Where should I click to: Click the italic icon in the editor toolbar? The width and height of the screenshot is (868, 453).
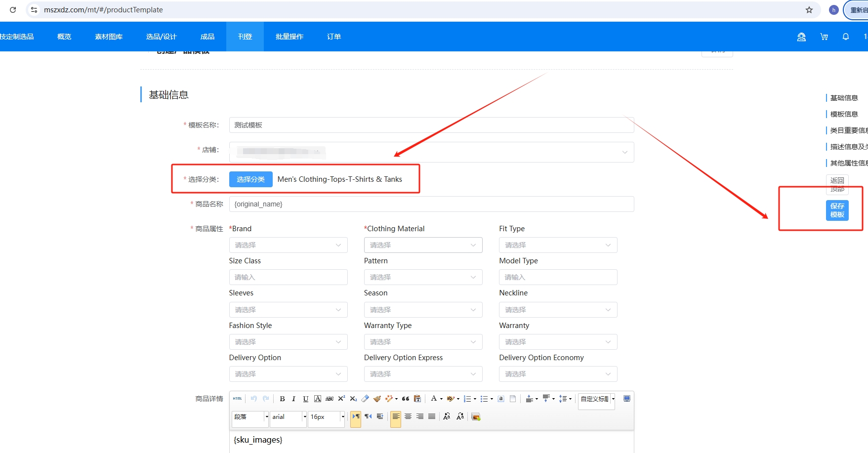coord(293,399)
